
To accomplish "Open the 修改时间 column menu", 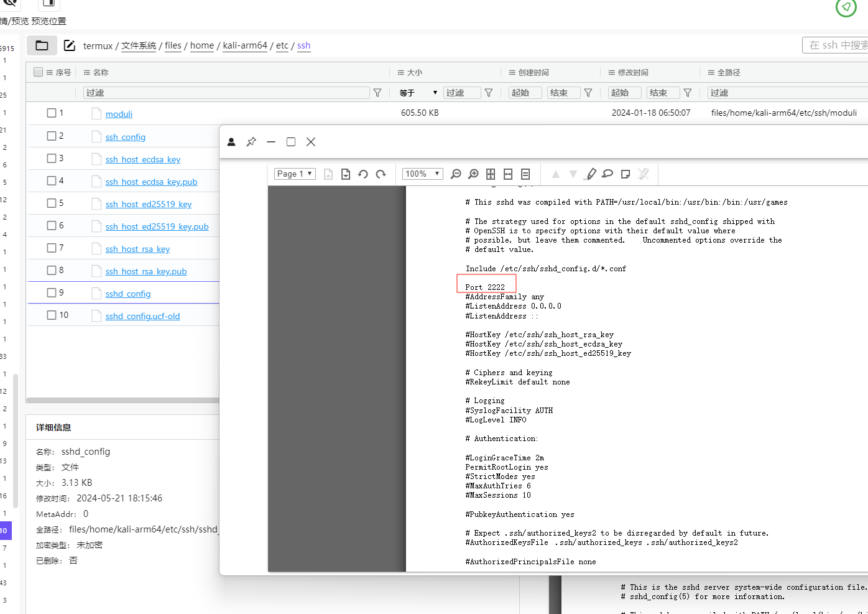I will coord(612,73).
